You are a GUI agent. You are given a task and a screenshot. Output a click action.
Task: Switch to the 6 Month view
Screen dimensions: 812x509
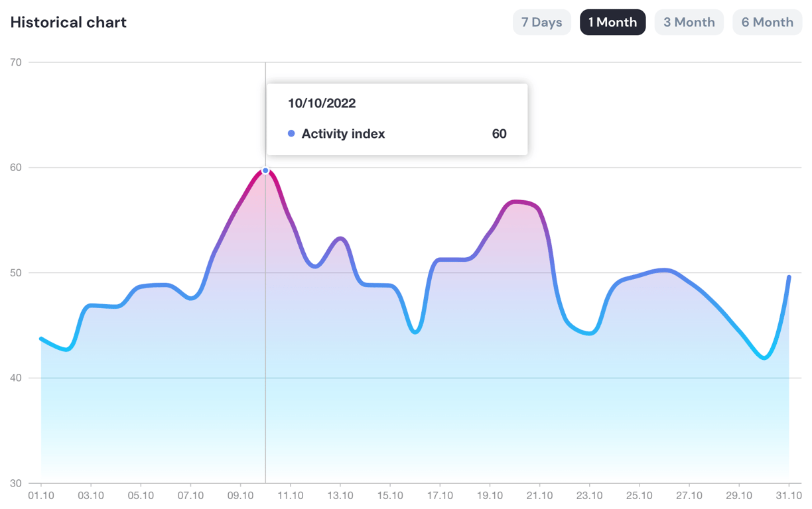pyautogui.click(x=767, y=22)
